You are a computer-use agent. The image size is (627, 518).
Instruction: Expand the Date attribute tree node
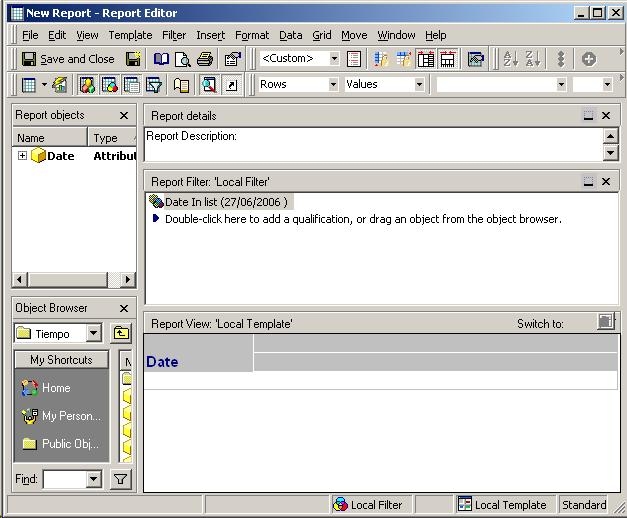(22, 156)
